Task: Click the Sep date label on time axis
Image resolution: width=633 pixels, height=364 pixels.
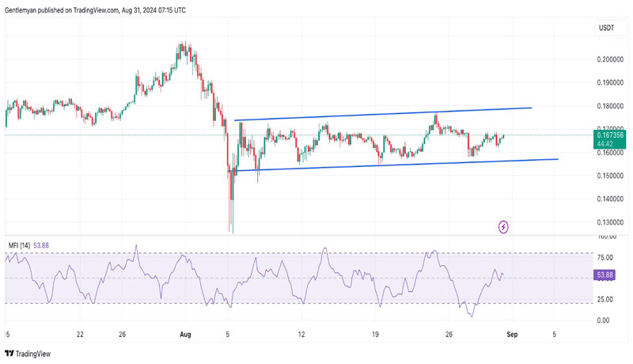Action: [x=512, y=334]
